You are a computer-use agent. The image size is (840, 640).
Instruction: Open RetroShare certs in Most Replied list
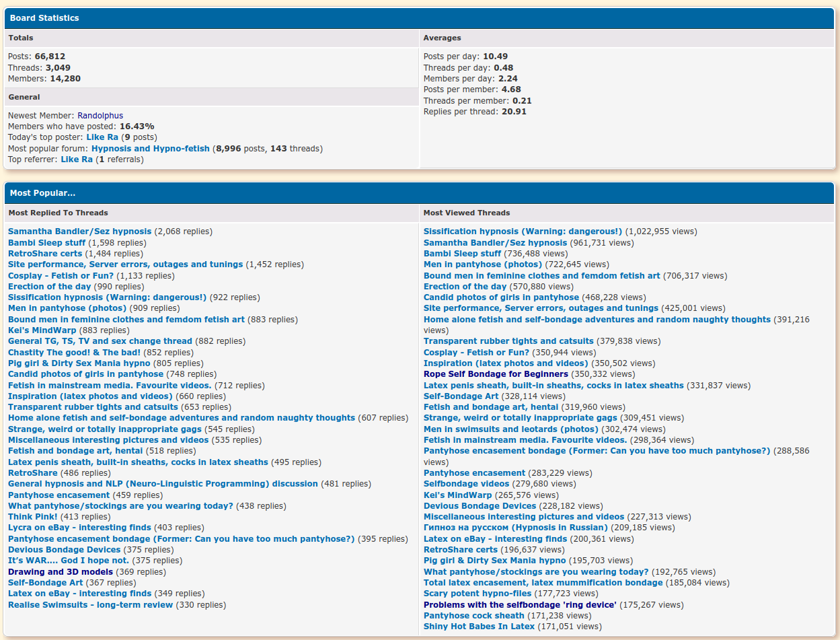(45, 254)
